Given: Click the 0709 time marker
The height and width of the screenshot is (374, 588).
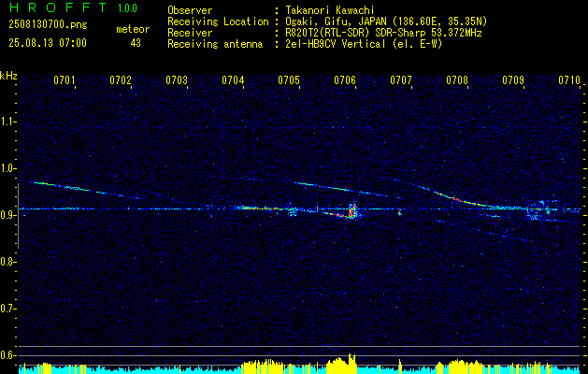Looking at the screenshot, I should click(513, 79).
